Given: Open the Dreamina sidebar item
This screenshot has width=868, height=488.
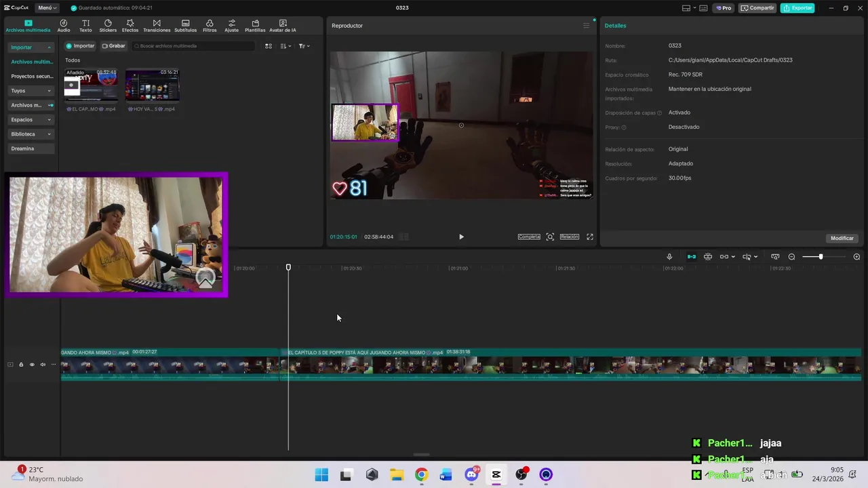Looking at the screenshot, I should pyautogui.click(x=31, y=148).
